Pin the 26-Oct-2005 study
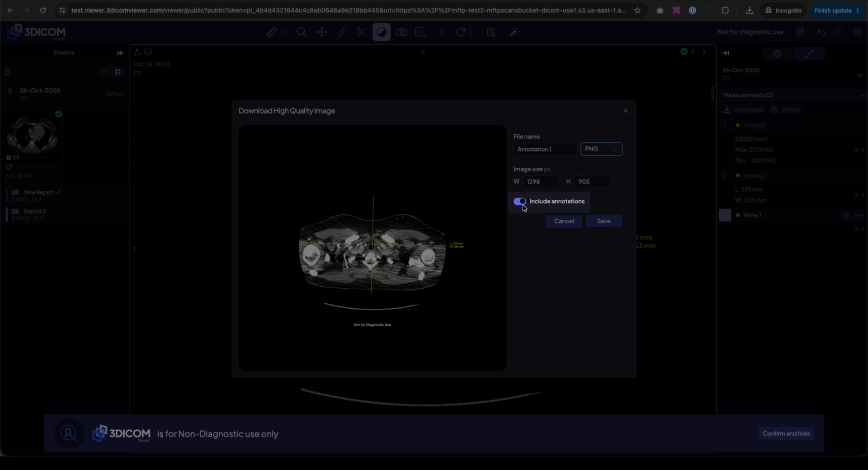 coord(10,92)
